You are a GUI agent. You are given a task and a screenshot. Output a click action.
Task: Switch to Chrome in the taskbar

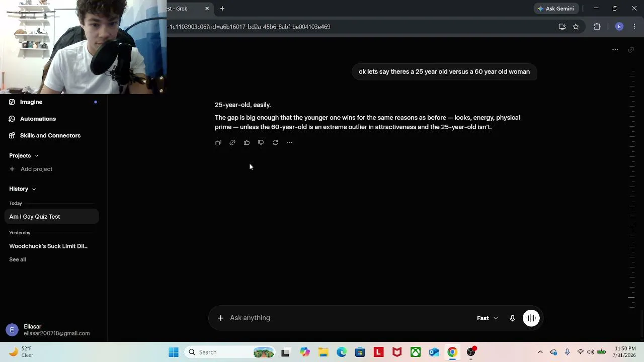click(x=452, y=352)
